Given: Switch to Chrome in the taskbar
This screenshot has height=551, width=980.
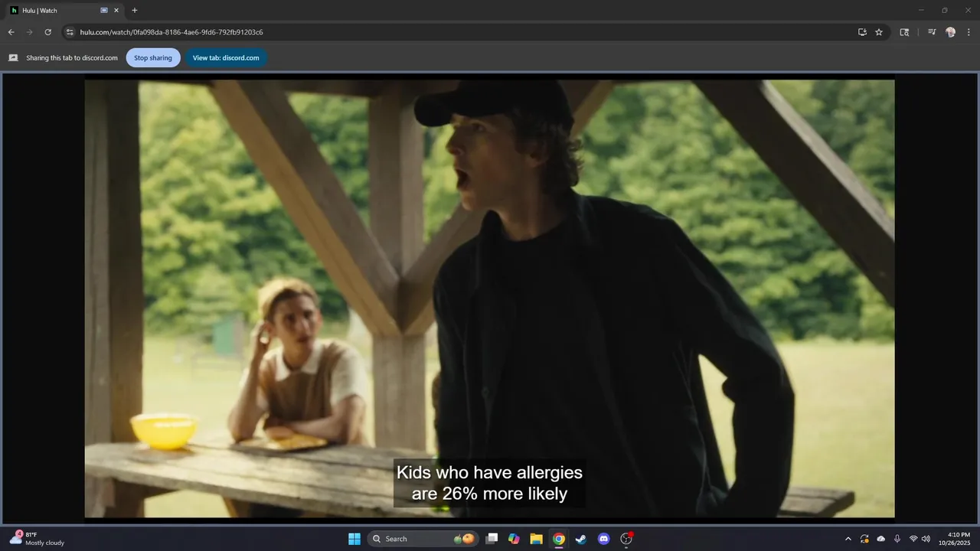Looking at the screenshot, I should tap(559, 539).
